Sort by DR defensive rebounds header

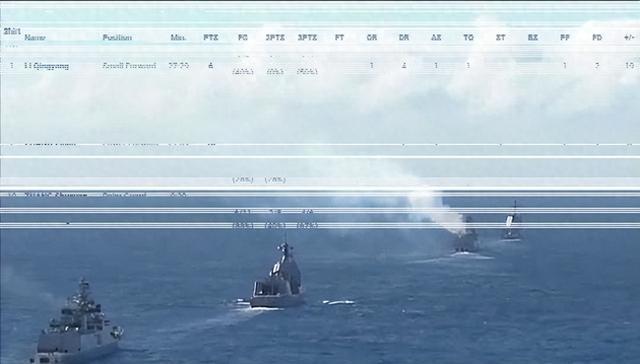pos(404,38)
